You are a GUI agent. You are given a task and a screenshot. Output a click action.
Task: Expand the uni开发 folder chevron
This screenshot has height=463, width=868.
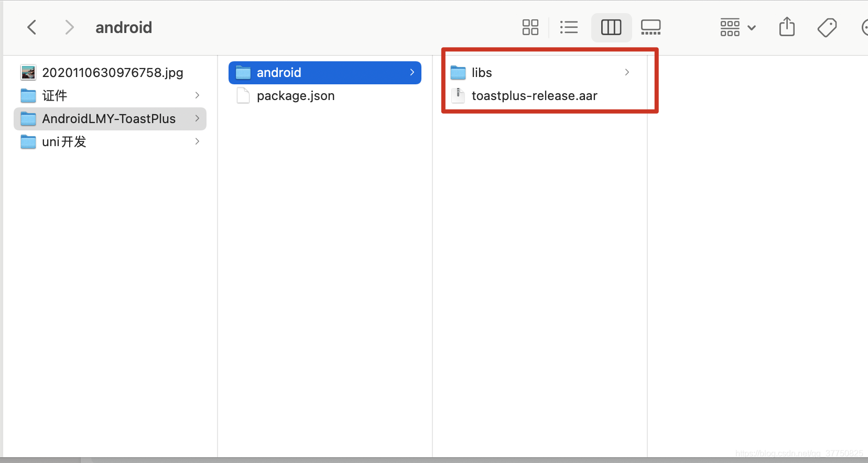point(197,141)
